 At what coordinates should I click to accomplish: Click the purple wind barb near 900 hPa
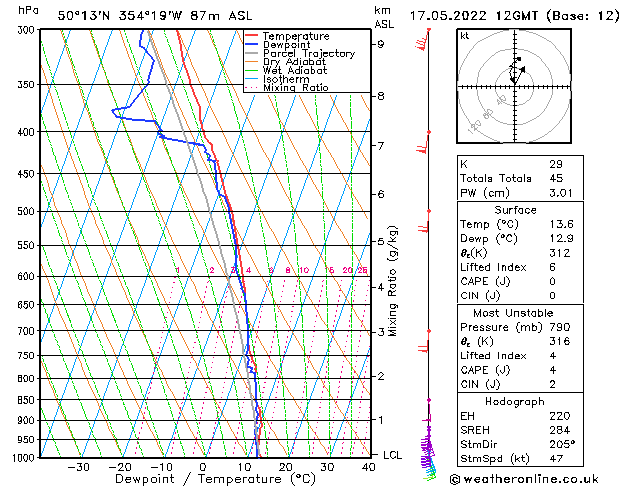[427, 411]
